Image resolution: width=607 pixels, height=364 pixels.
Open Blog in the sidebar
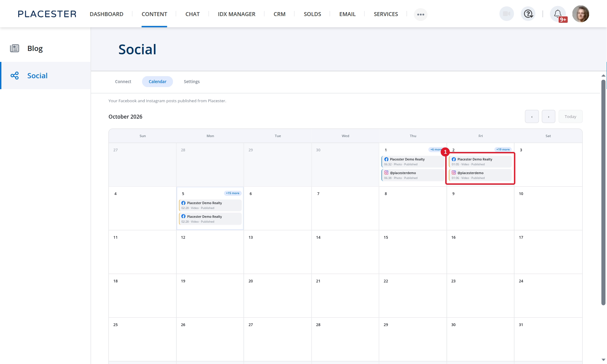pyautogui.click(x=46, y=48)
